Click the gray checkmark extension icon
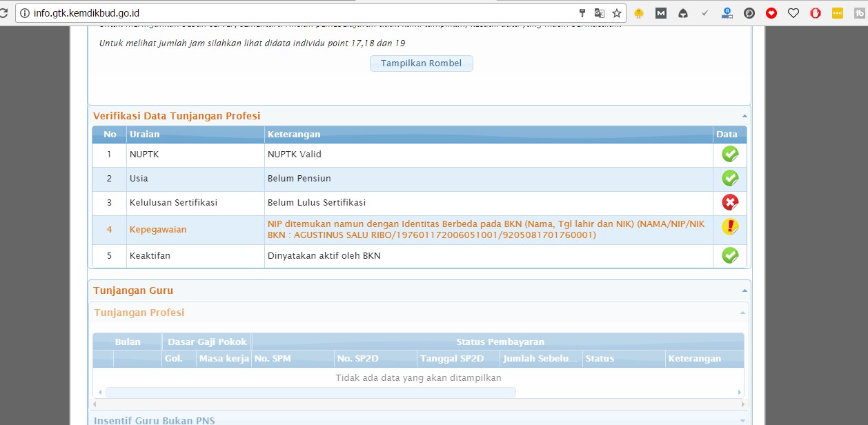The height and width of the screenshot is (425, 868). 705,12
